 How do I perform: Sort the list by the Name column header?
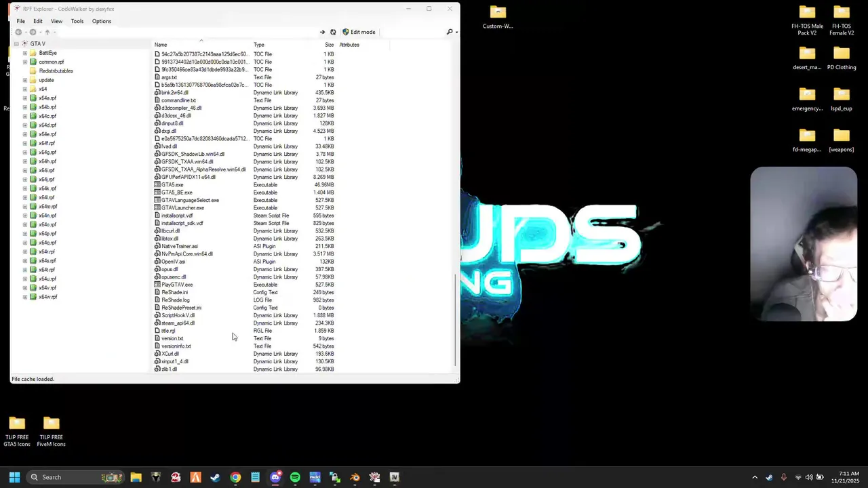pos(202,45)
